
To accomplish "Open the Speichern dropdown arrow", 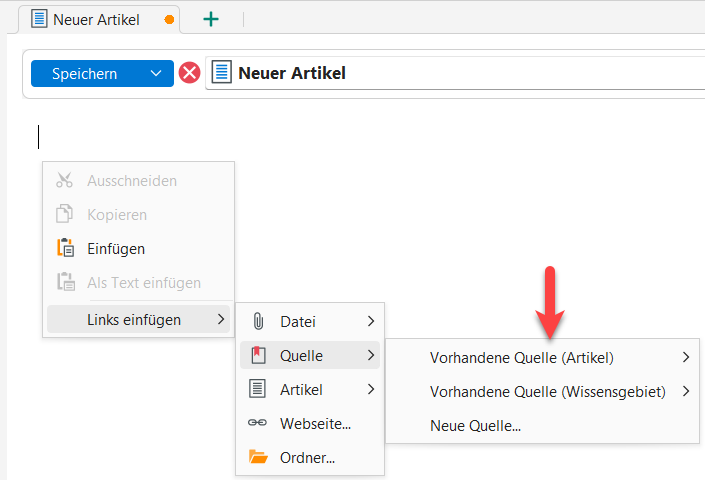I will 155,73.
